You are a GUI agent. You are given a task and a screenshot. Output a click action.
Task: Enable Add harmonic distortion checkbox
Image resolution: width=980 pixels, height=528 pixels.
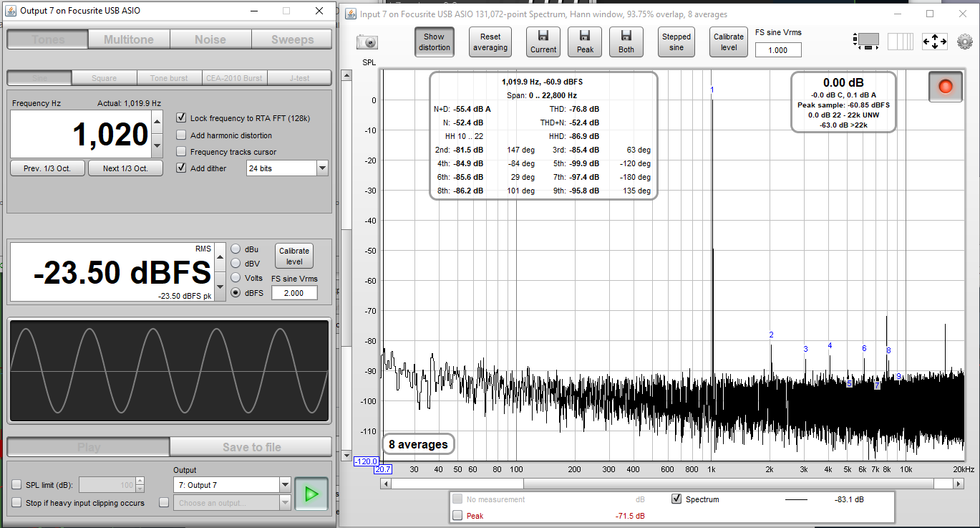(x=181, y=135)
